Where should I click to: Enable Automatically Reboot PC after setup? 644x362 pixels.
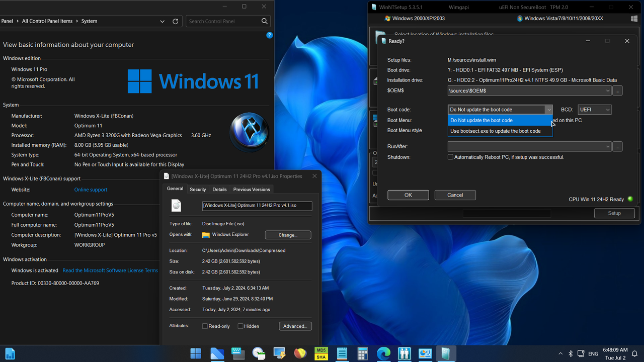tap(450, 157)
